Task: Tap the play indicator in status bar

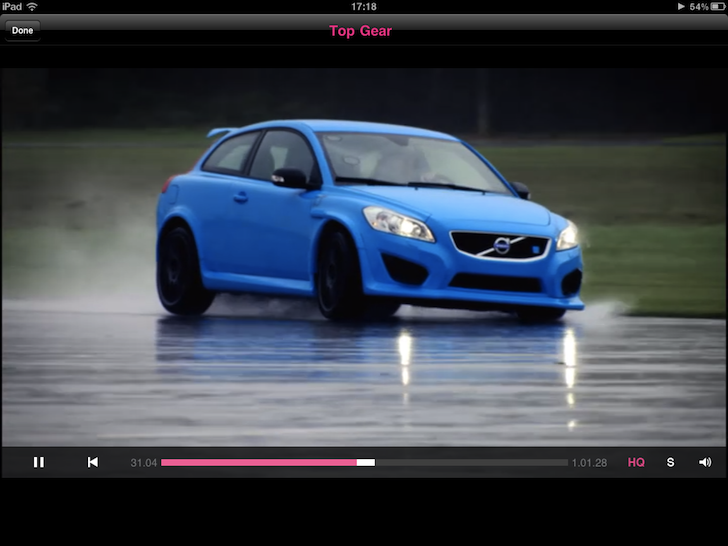Action: [x=681, y=6]
